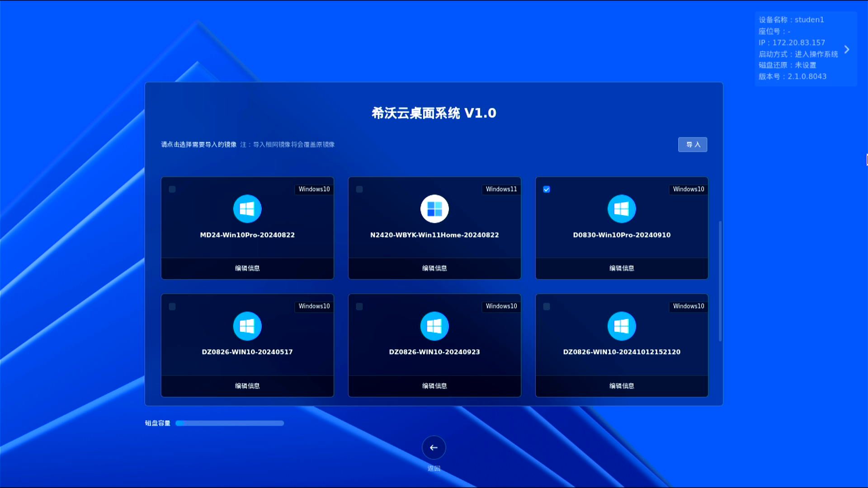Click the N2420-WBYK-Win11Home-20240822 image name

434,235
